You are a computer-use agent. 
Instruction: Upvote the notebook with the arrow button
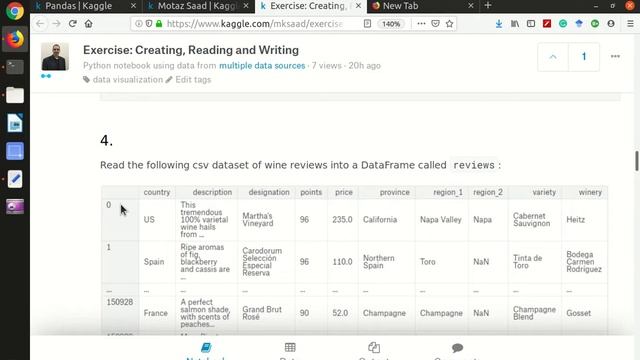[x=553, y=57]
